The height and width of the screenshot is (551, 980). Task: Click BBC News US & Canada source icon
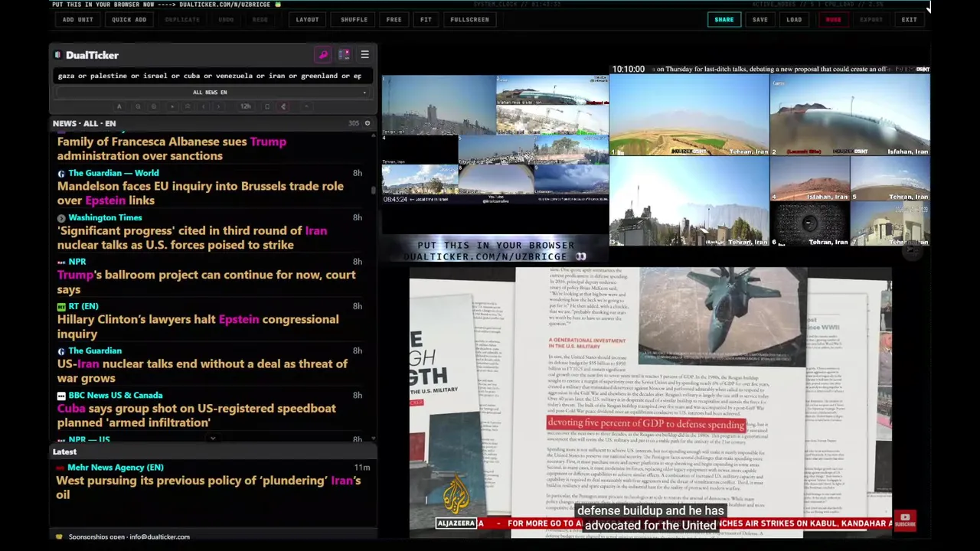point(61,396)
